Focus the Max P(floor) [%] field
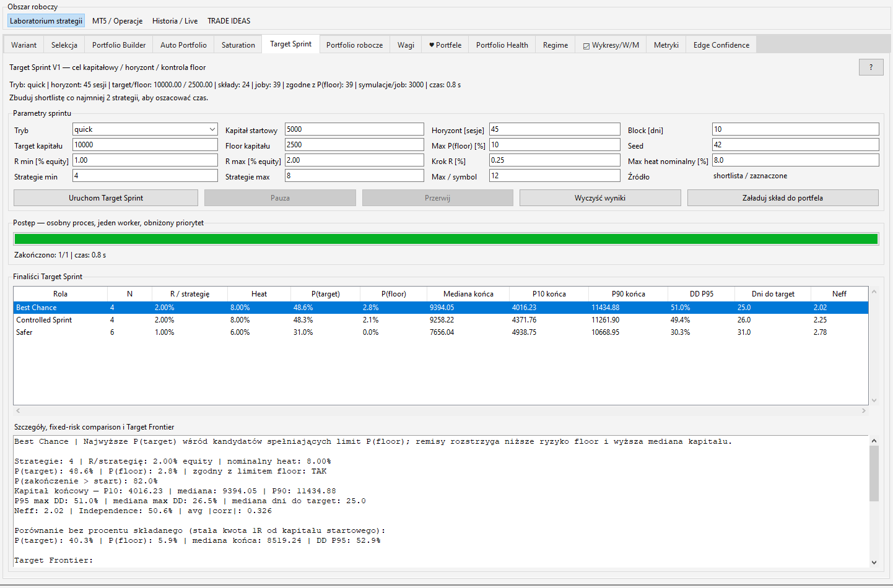Image resolution: width=893 pixels, height=588 pixels. pyautogui.click(x=555, y=145)
